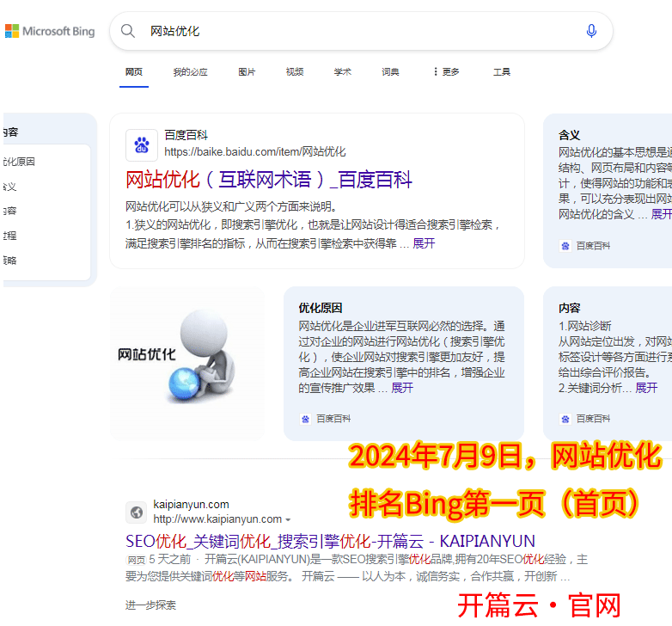Click the Microsoft Bing logo
The height and width of the screenshot is (626, 672).
coord(50,31)
